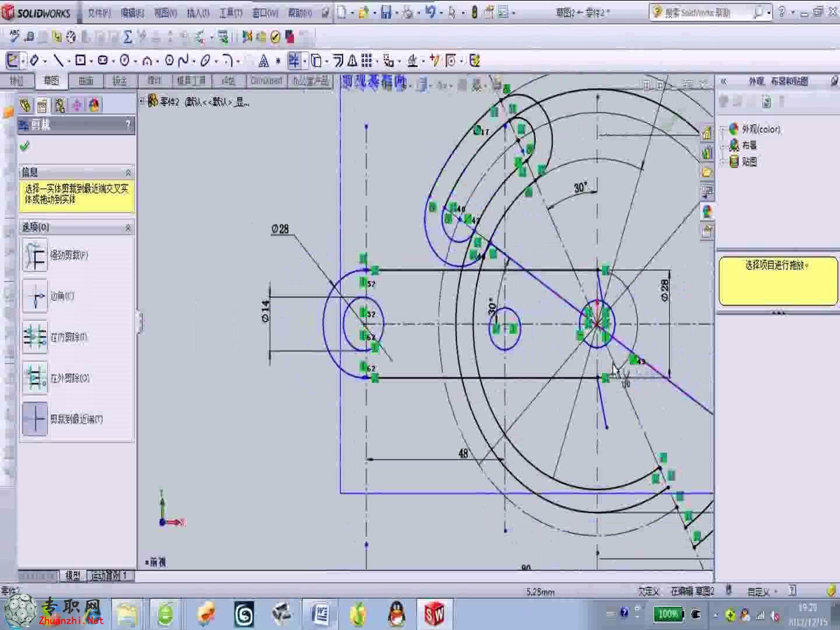Select the sketch Text tool

click(x=264, y=60)
